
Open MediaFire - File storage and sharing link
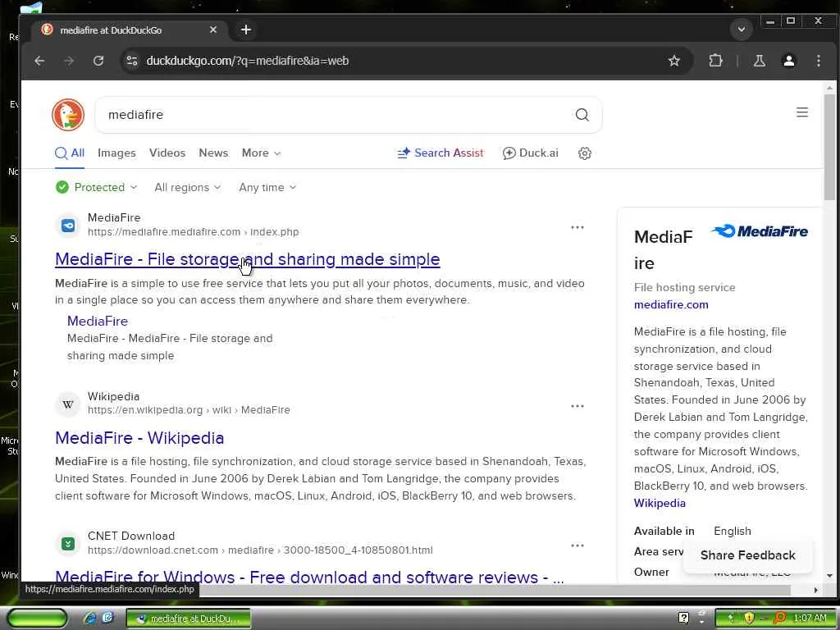point(248,259)
